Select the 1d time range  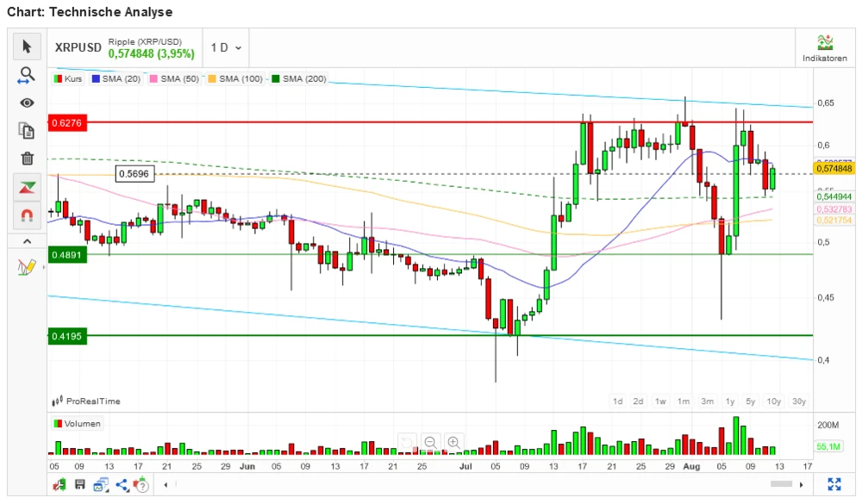(x=618, y=401)
